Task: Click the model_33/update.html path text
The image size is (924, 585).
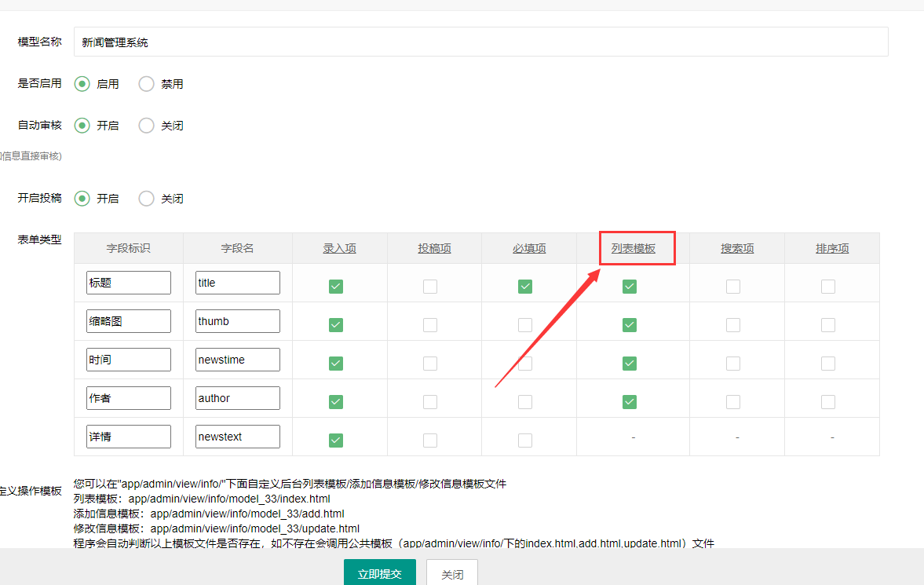Action: pos(254,528)
